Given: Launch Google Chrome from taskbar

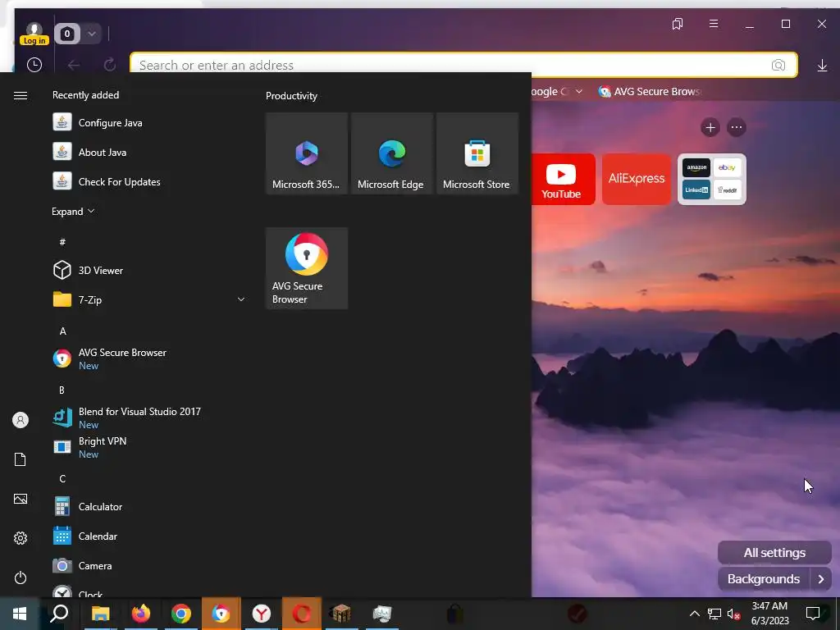Looking at the screenshot, I should point(181,614).
